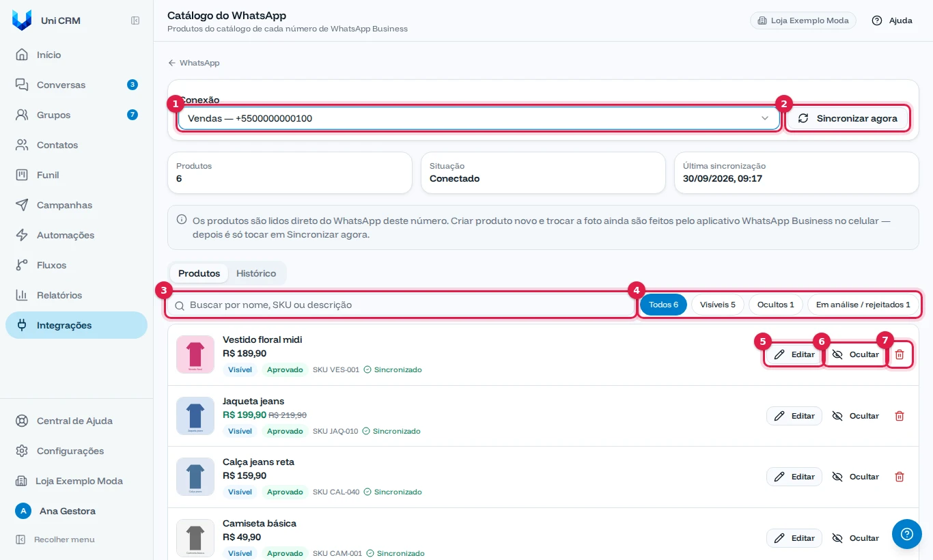Open Campanhas from the sidebar
This screenshot has width=933, height=560.
tap(76, 205)
